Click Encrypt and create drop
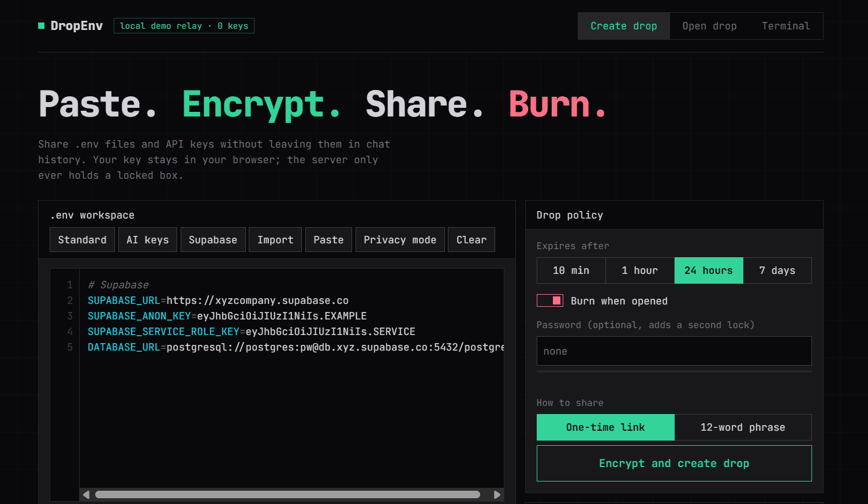 click(x=674, y=463)
